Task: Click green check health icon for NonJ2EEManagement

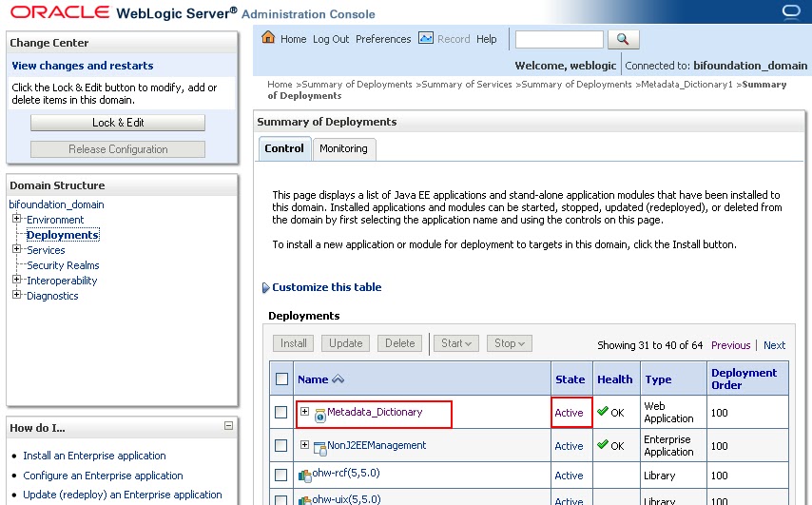Action: (602, 444)
